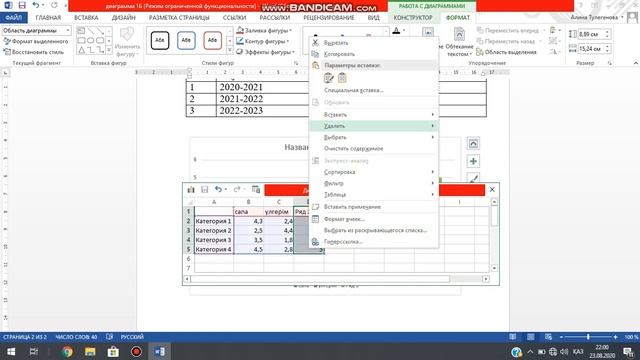The image size is (640, 360).
Task: Choose Формат ячеек in the context menu
Action: click(x=373, y=219)
